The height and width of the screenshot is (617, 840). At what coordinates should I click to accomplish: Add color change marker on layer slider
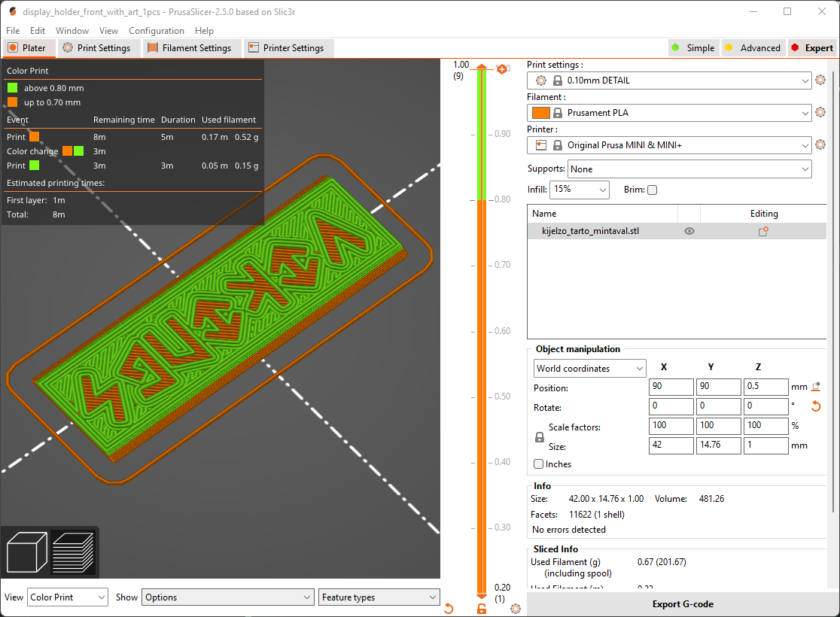(x=501, y=69)
